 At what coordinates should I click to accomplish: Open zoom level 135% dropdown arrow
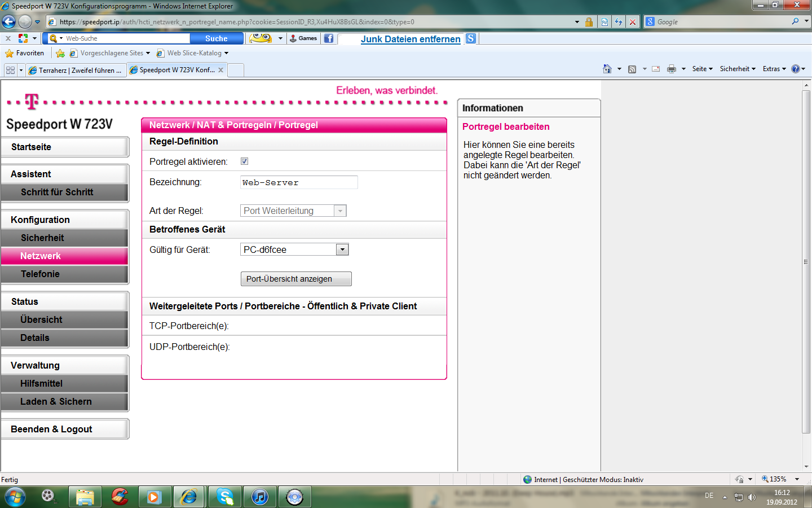click(797, 479)
